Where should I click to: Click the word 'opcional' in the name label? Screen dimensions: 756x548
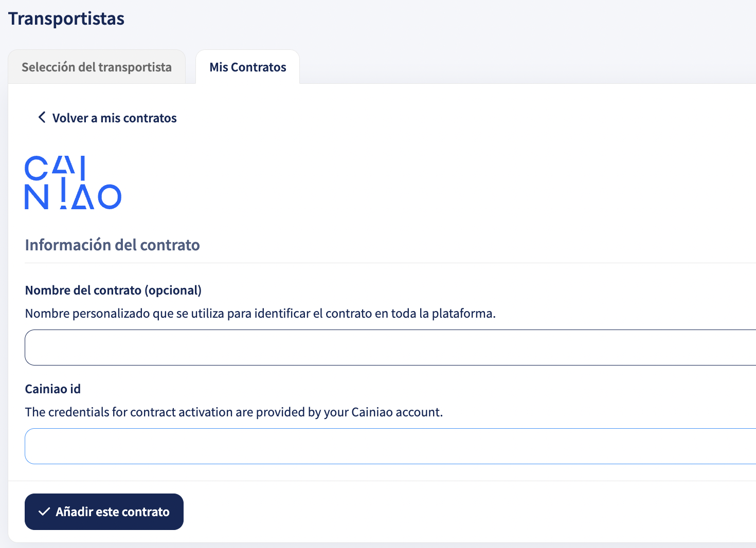[173, 290]
